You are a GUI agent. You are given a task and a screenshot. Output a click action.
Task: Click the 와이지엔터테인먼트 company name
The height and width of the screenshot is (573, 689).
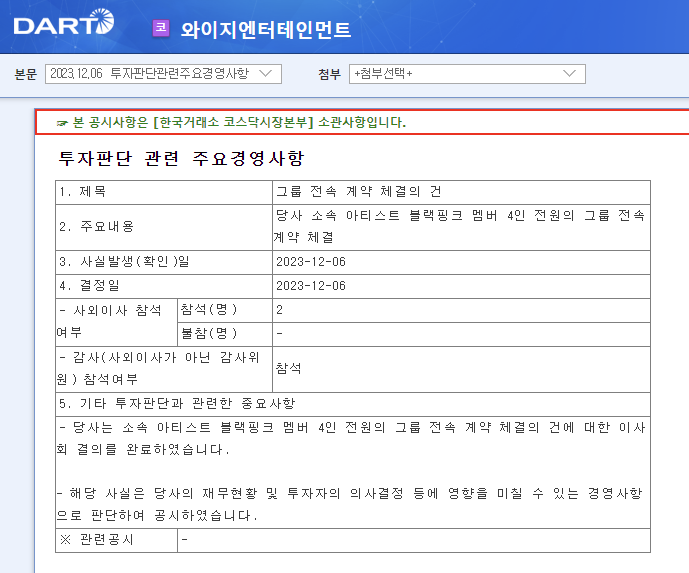click(x=266, y=30)
